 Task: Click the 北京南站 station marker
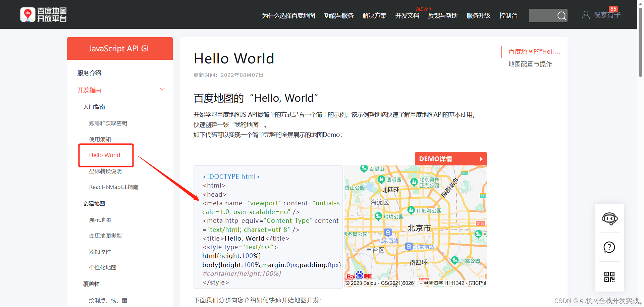pyautogui.click(x=409, y=247)
